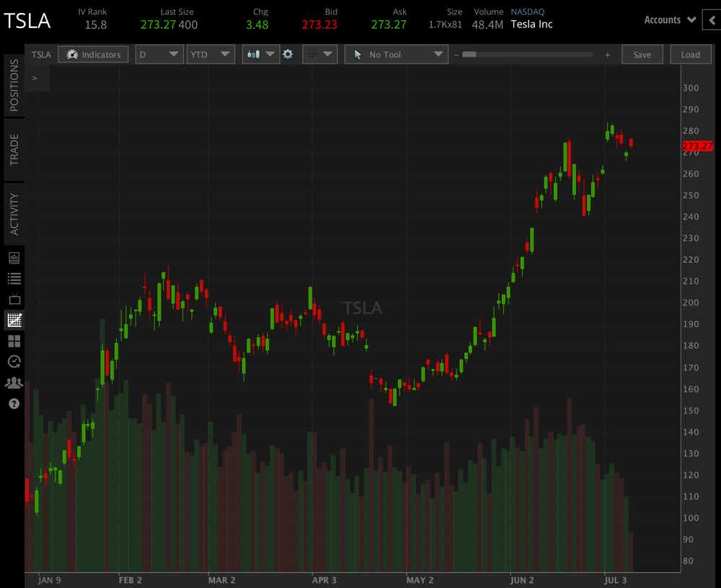This screenshot has height=588, width=721.
Task: Click the 273.27 price marker on axis
Action: [698, 146]
